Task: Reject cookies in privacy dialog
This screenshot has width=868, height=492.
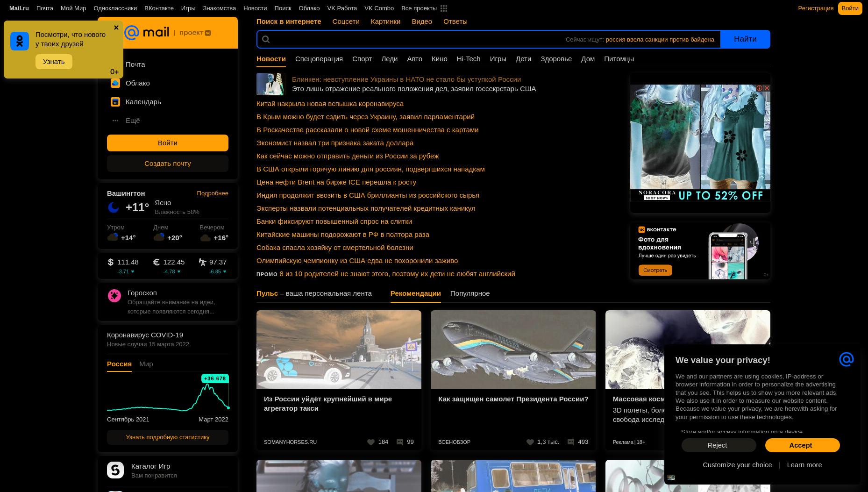Action: pyautogui.click(x=719, y=445)
